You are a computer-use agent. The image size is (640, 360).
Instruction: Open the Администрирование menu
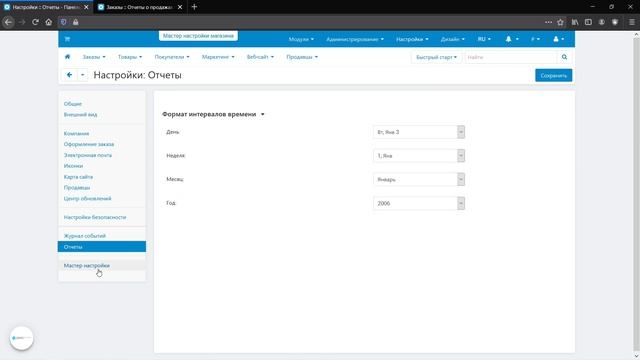point(355,39)
